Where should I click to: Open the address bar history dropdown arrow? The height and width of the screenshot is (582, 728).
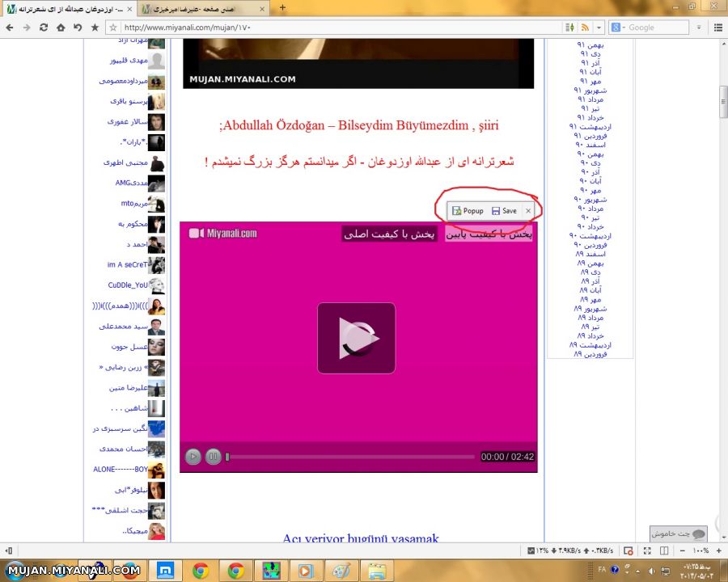point(599,27)
